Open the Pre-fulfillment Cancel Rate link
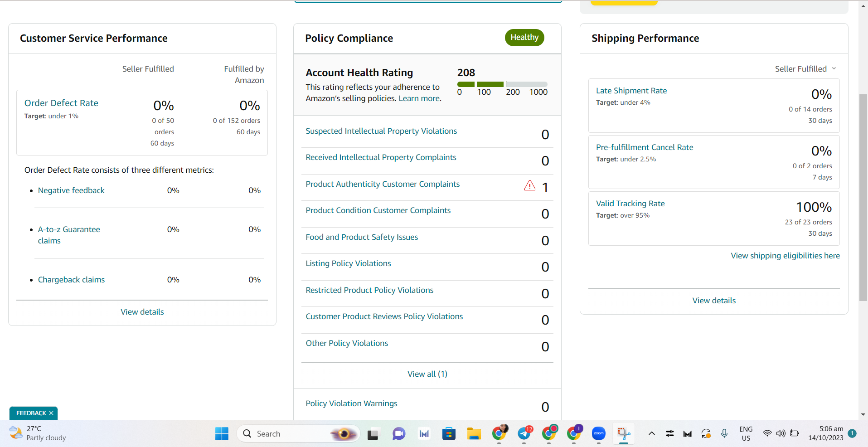Image resolution: width=868 pixels, height=447 pixels. (645, 147)
